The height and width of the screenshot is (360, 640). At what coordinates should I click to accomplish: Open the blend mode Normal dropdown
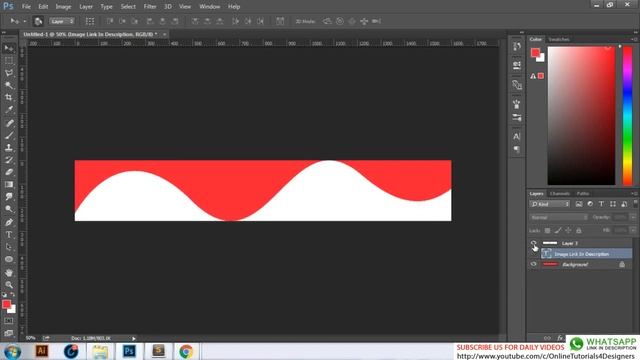(x=559, y=218)
